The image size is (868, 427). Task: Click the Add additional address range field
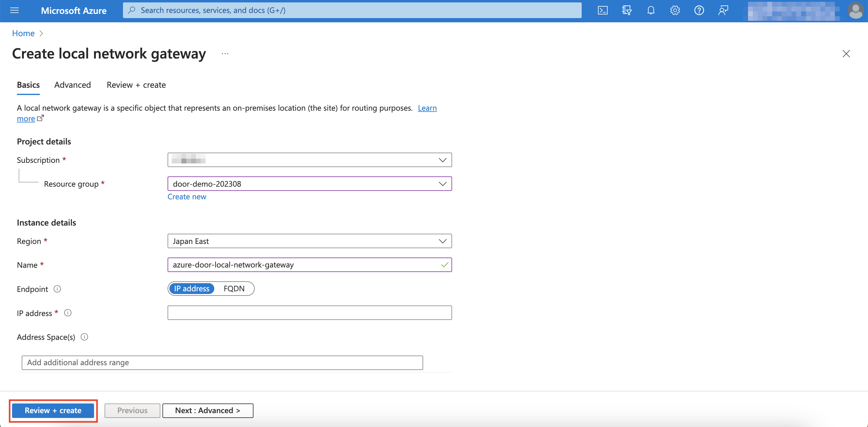(222, 363)
